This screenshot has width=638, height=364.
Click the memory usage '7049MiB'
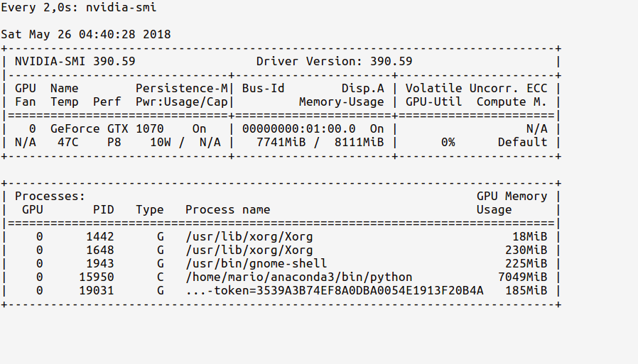point(522,277)
